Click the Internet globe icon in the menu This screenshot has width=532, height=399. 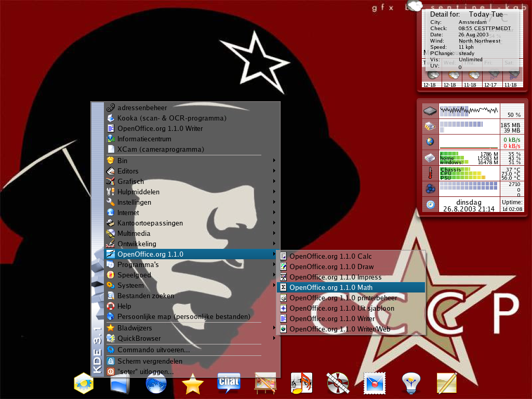pyautogui.click(x=110, y=212)
